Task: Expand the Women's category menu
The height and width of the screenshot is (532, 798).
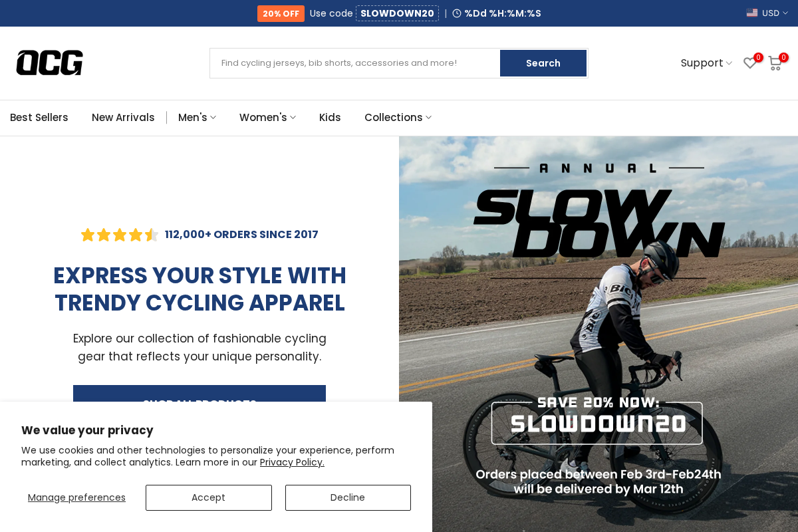Action: pyautogui.click(x=267, y=118)
